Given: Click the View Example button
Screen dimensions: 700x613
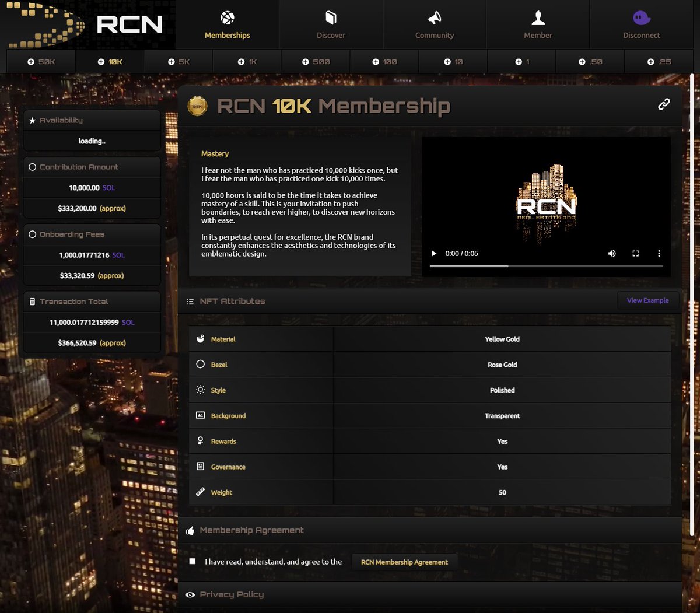Looking at the screenshot, I should (x=647, y=300).
